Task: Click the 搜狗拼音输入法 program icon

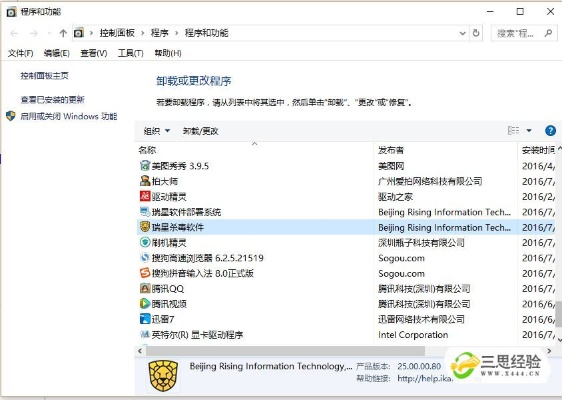Action: (145, 273)
